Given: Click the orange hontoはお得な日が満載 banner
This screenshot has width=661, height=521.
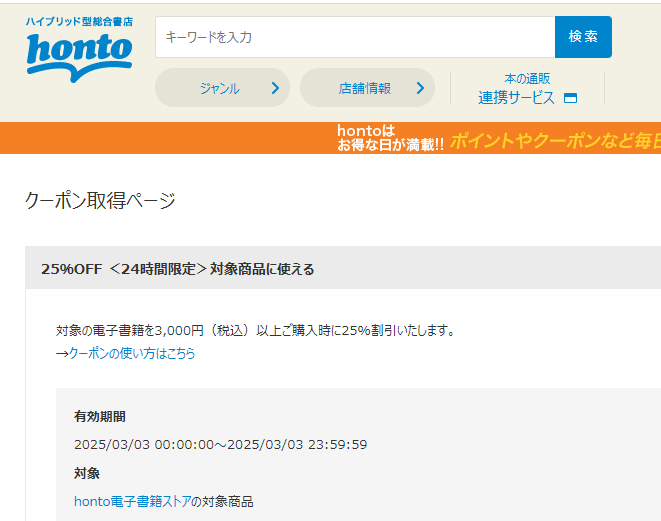Looking at the screenshot, I should [x=330, y=138].
